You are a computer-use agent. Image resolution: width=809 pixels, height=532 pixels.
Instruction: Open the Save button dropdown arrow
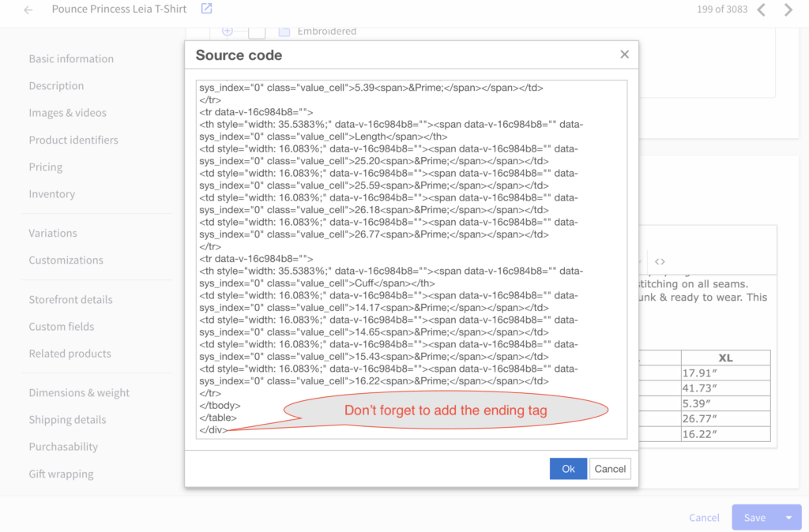789,518
